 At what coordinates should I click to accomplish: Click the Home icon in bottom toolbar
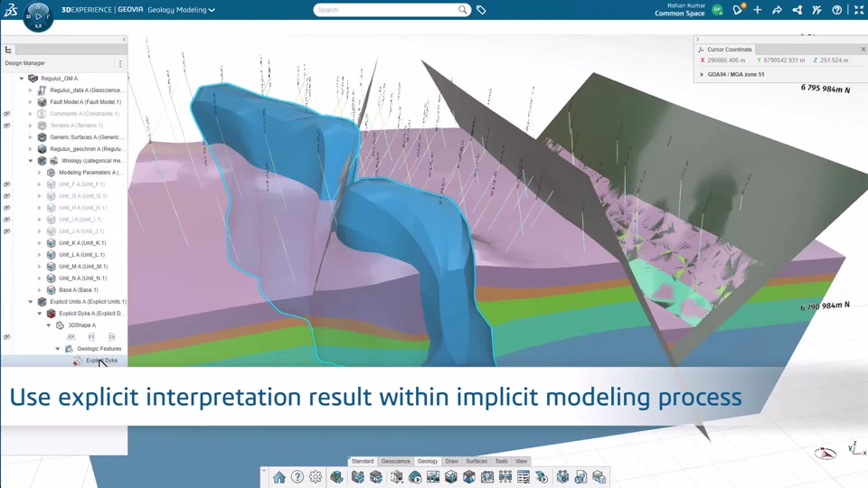tap(279, 477)
